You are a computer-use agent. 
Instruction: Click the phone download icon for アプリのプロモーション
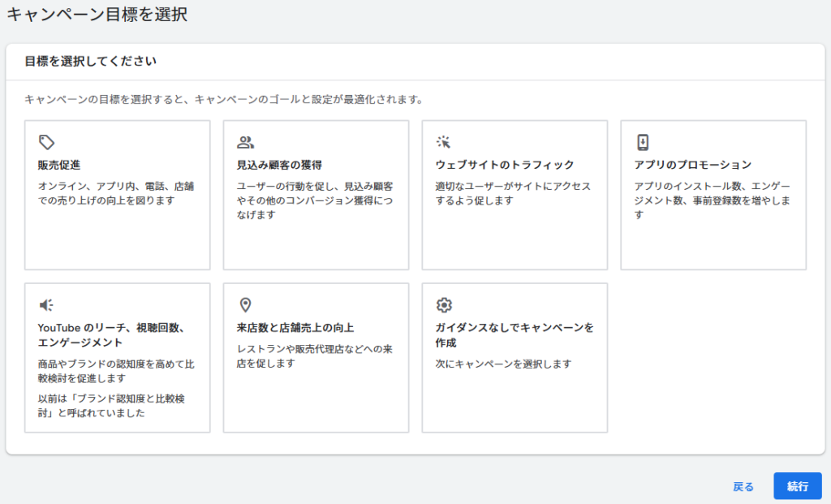[x=643, y=143]
